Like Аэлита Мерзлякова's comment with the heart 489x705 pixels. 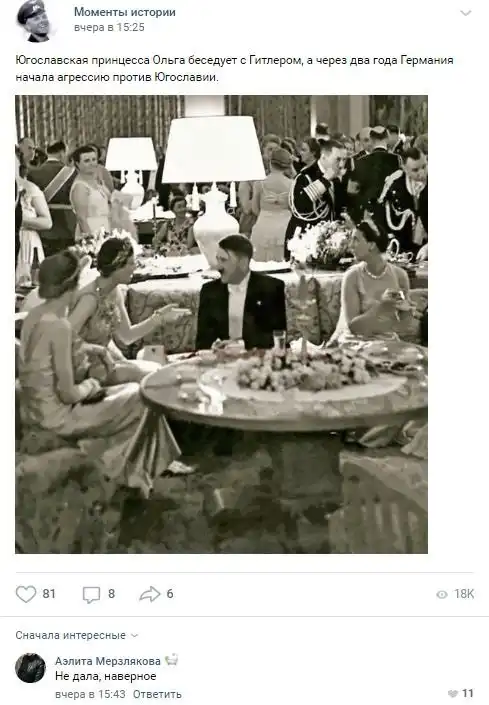[x=453, y=693]
